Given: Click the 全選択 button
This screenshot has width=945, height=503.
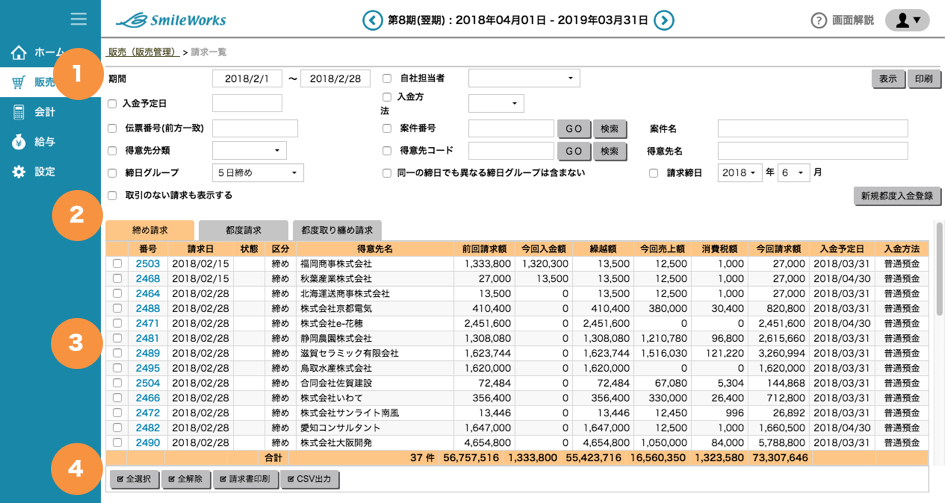Looking at the screenshot, I should tap(134, 480).
